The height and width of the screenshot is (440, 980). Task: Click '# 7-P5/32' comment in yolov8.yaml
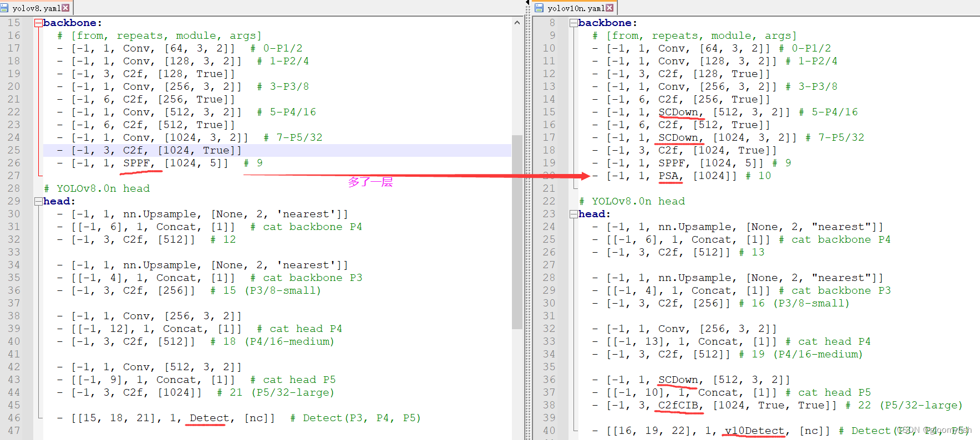[x=293, y=137]
